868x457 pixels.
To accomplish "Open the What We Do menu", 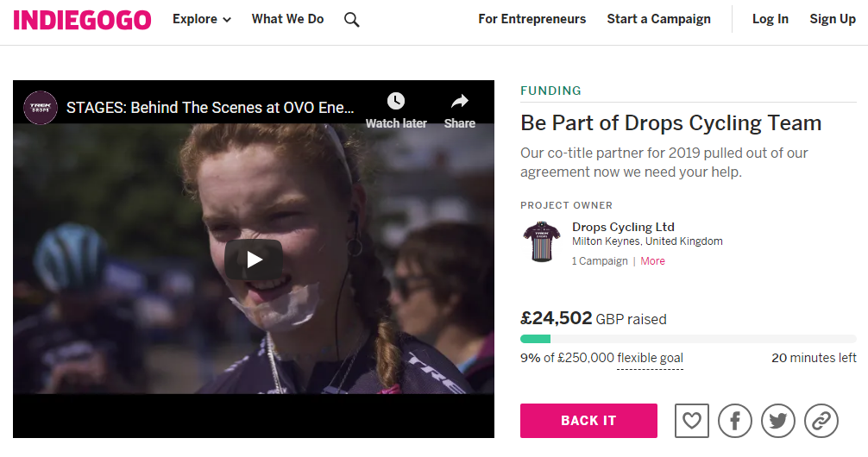I will (287, 19).
